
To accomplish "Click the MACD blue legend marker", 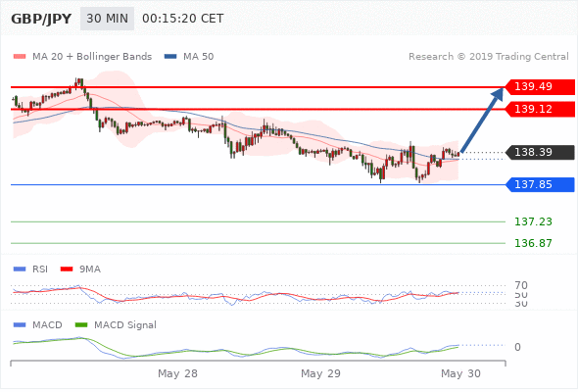I will click(x=20, y=325).
